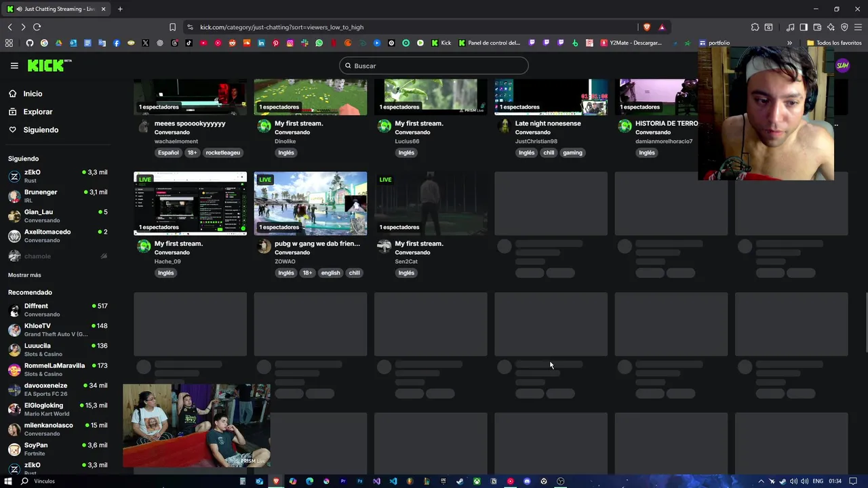Open Diffrent recommended channel
The height and width of the screenshot is (488, 868).
point(58,310)
